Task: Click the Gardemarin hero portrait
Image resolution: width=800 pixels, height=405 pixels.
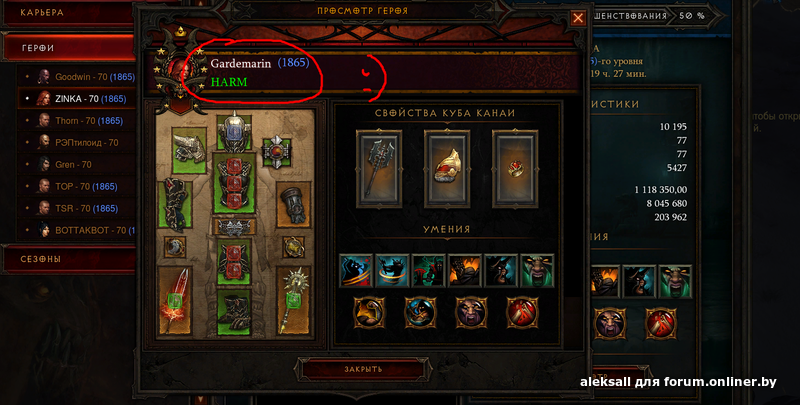Action: coord(180,72)
